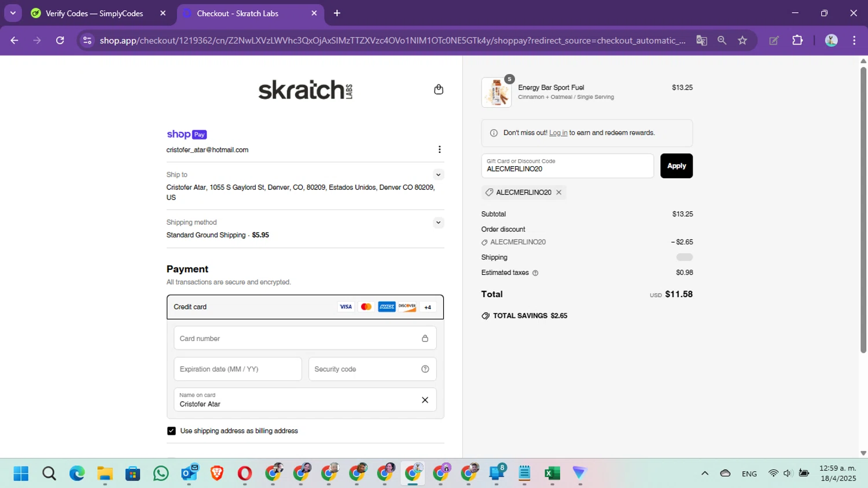
Task: Expand the Ship to address section
Action: pos(439,174)
